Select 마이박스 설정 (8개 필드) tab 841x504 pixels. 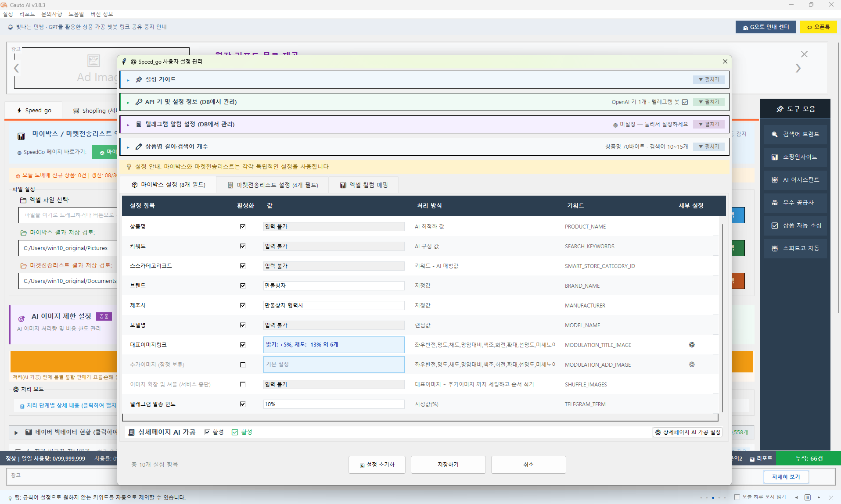click(169, 185)
